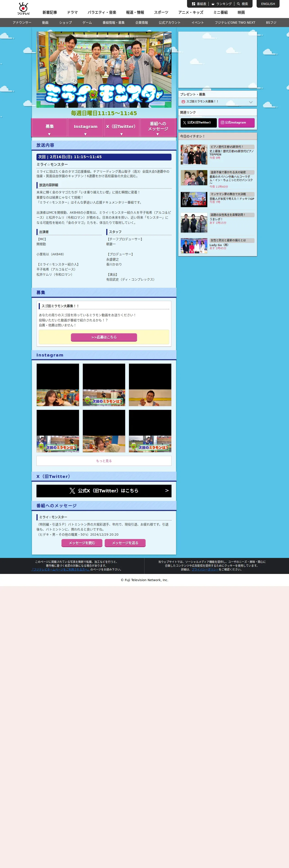Open sidebar 公式Instagram button
The width and height of the screenshot is (289, 868).
tap(236, 123)
